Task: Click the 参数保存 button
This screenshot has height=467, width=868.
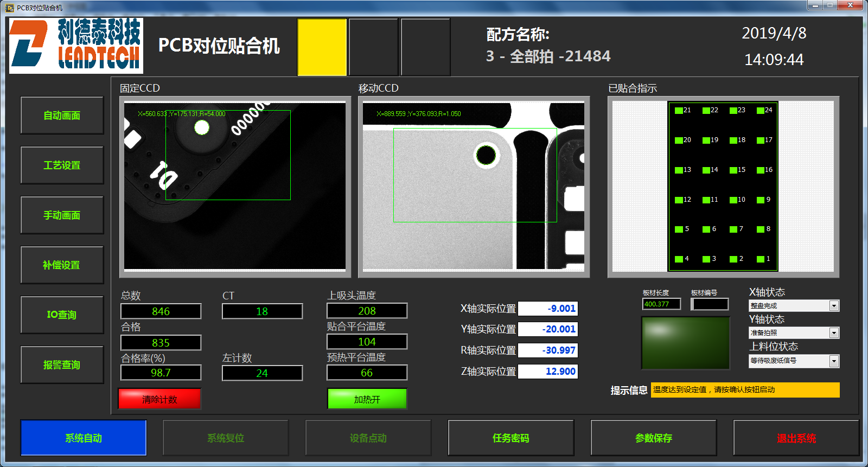Action: point(653,438)
